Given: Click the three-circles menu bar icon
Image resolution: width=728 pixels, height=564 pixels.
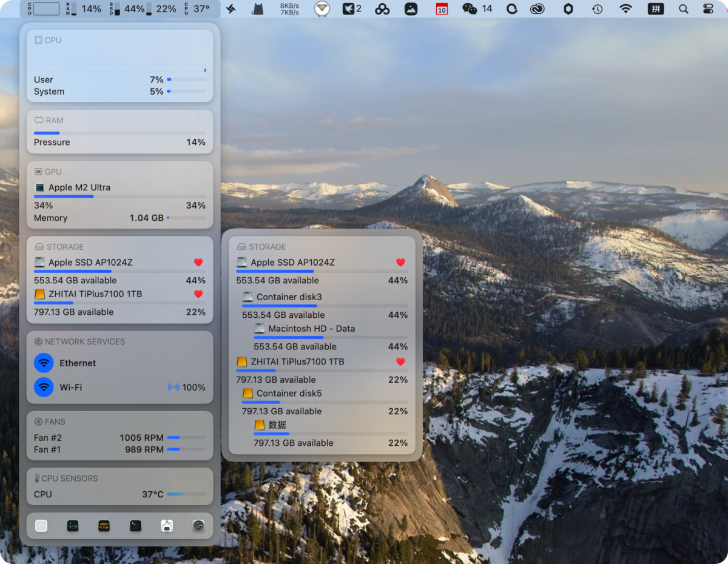Looking at the screenshot, I should coord(382,9).
